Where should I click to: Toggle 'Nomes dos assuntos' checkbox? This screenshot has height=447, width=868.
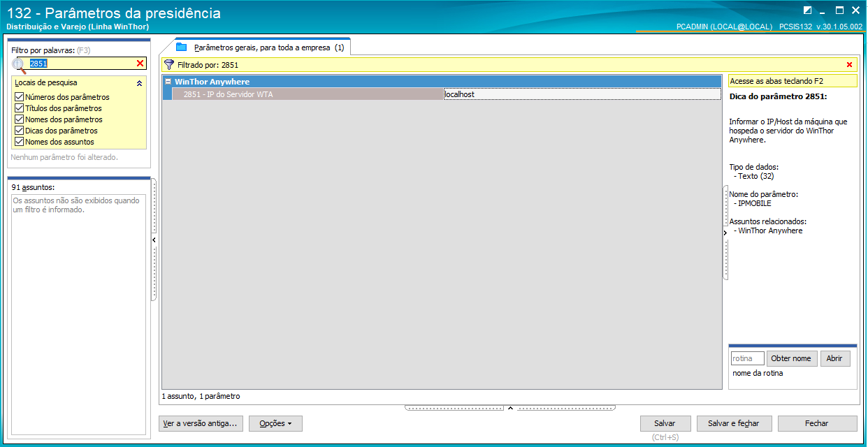[x=19, y=142]
